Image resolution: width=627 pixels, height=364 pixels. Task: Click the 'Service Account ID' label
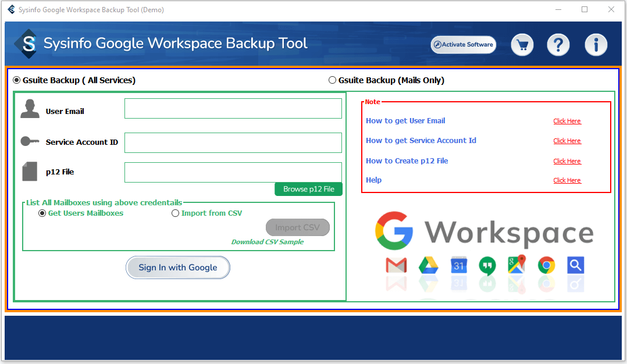tap(82, 142)
